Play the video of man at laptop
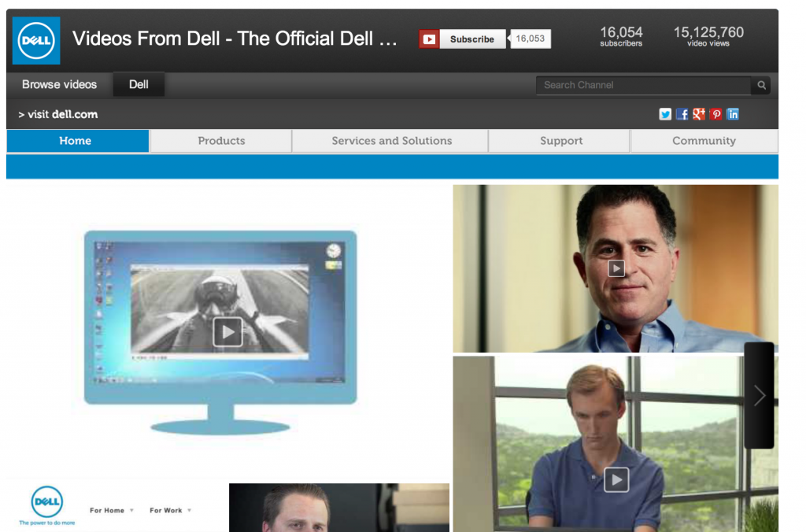 (x=616, y=479)
